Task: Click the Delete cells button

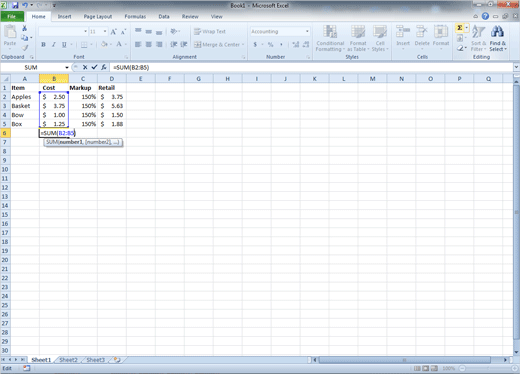Action: (422, 37)
